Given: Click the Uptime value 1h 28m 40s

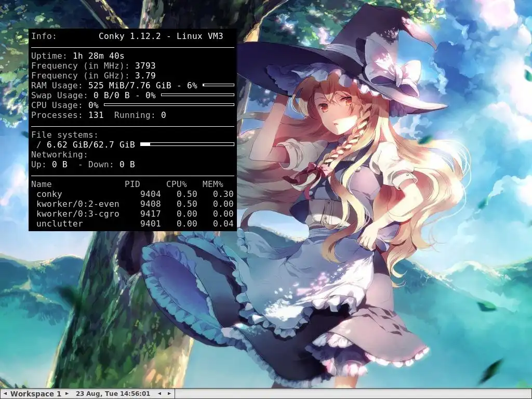Looking at the screenshot, I should pos(98,56).
